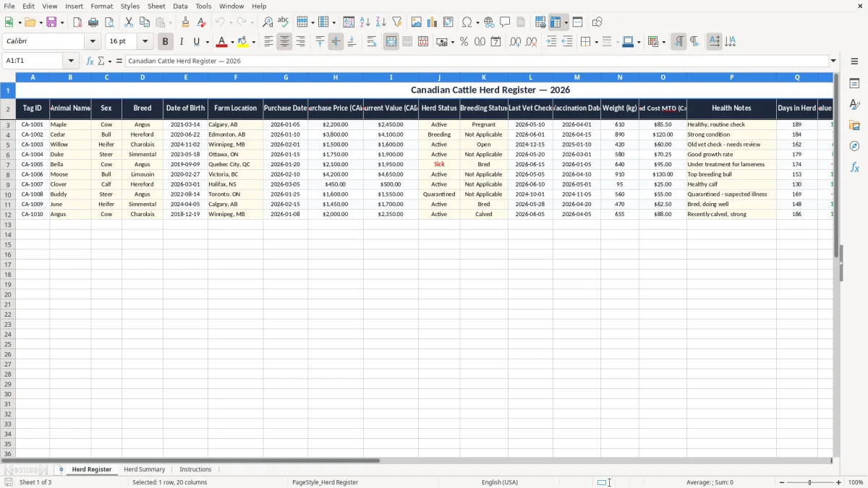868x488 pixels.
Task: Run the Spelling check icon
Action: pyautogui.click(x=283, y=22)
